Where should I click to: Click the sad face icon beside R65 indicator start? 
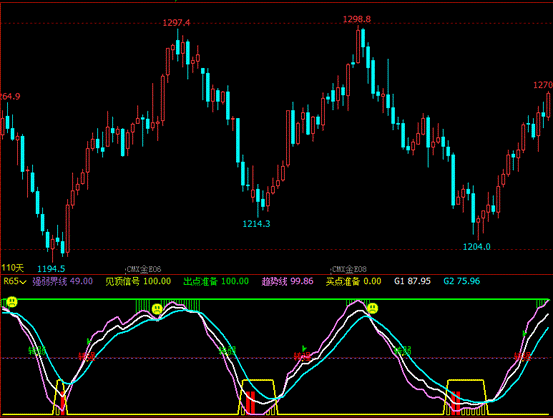click(12, 302)
